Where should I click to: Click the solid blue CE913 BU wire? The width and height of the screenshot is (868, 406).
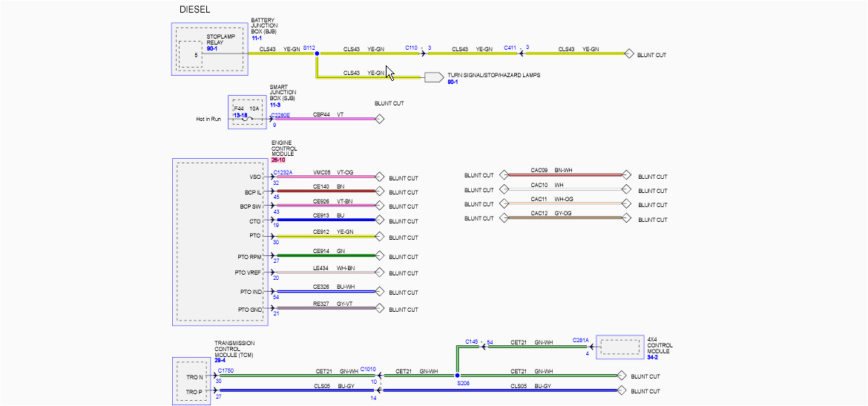pyautogui.click(x=326, y=220)
